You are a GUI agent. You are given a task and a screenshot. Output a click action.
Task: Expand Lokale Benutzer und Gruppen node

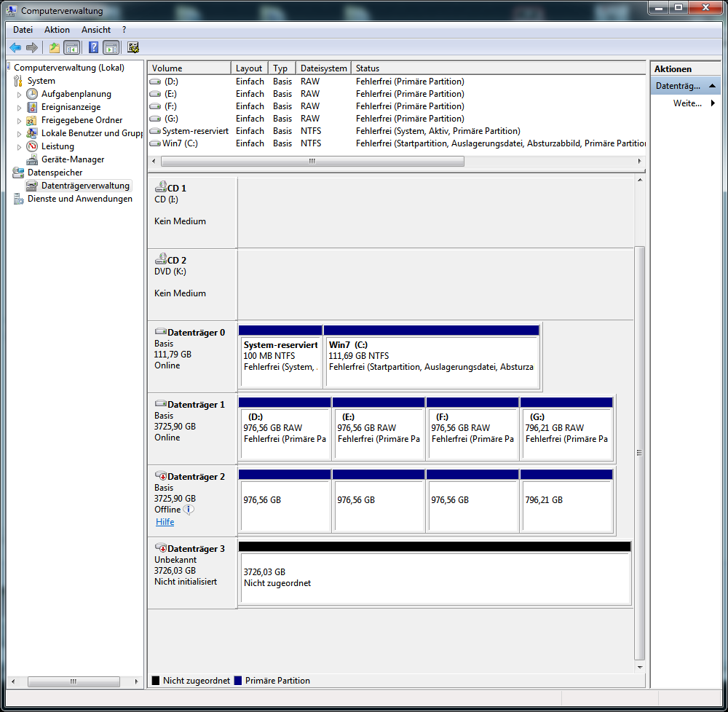pyautogui.click(x=19, y=134)
